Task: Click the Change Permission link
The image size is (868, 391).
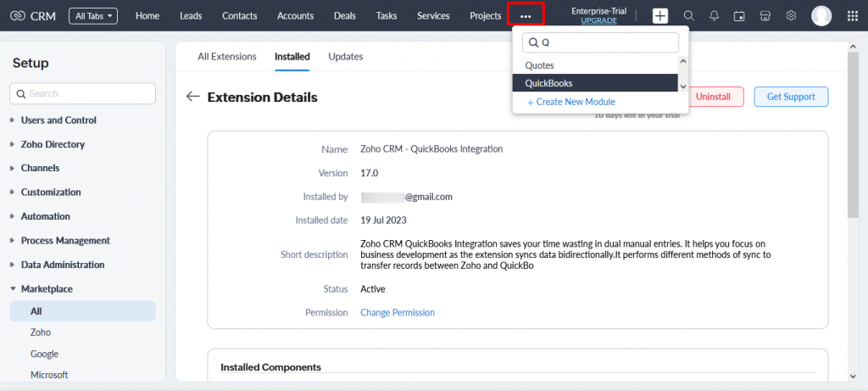Action: click(398, 312)
